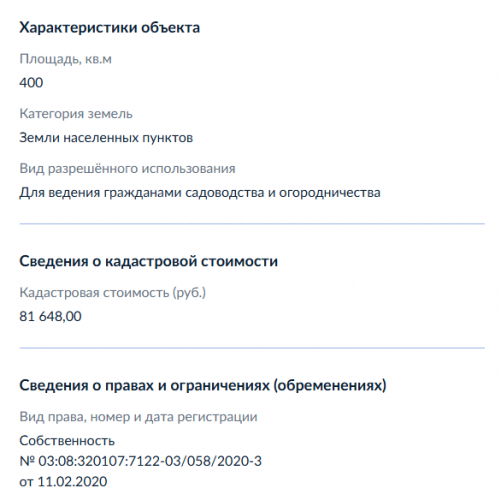Click the registration date от 11.02.2020
The width and height of the screenshot is (501, 500).
[x=63, y=482]
